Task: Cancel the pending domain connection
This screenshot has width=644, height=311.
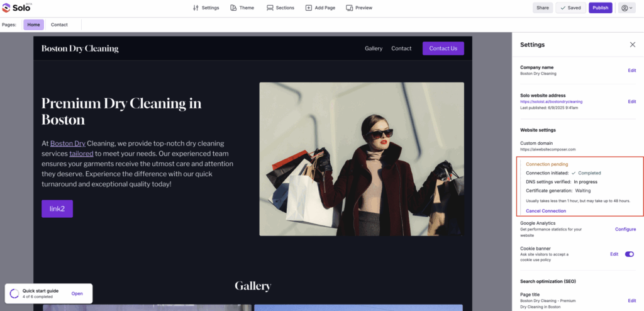Action: (545, 211)
